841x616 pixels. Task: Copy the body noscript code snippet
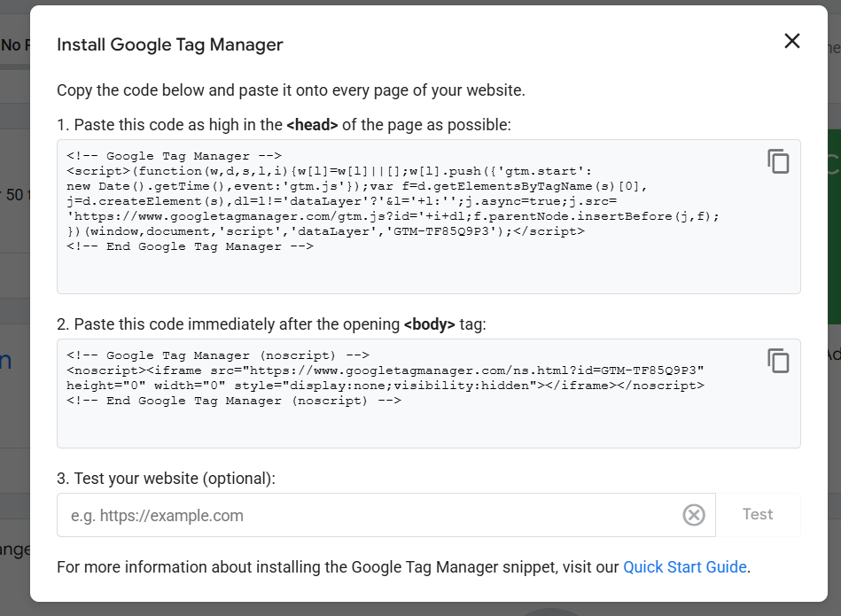point(778,361)
